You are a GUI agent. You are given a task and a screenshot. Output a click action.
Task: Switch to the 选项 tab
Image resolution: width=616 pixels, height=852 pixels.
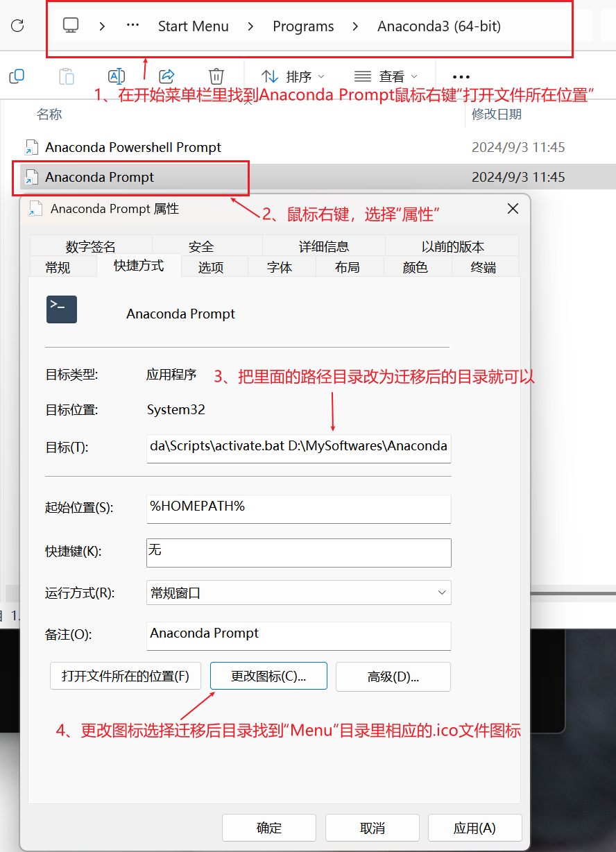[x=211, y=267]
